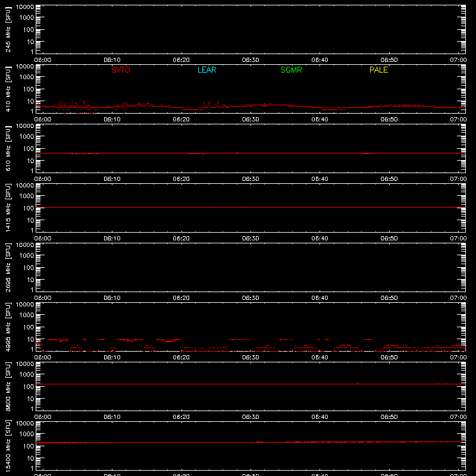Click the 1000 tick label on the 410 MHz plot

27,77
